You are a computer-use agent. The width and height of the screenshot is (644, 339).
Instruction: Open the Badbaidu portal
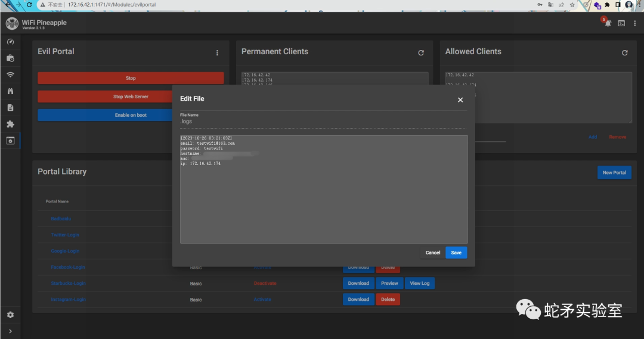pos(61,219)
